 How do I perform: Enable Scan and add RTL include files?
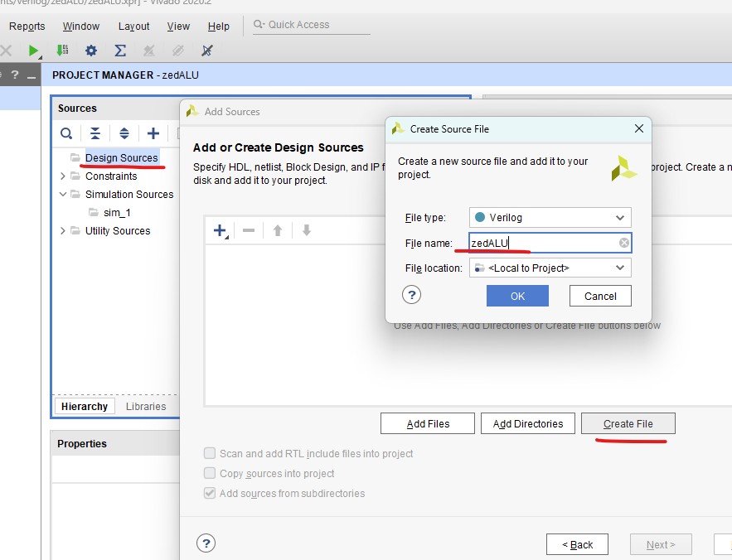[210, 453]
